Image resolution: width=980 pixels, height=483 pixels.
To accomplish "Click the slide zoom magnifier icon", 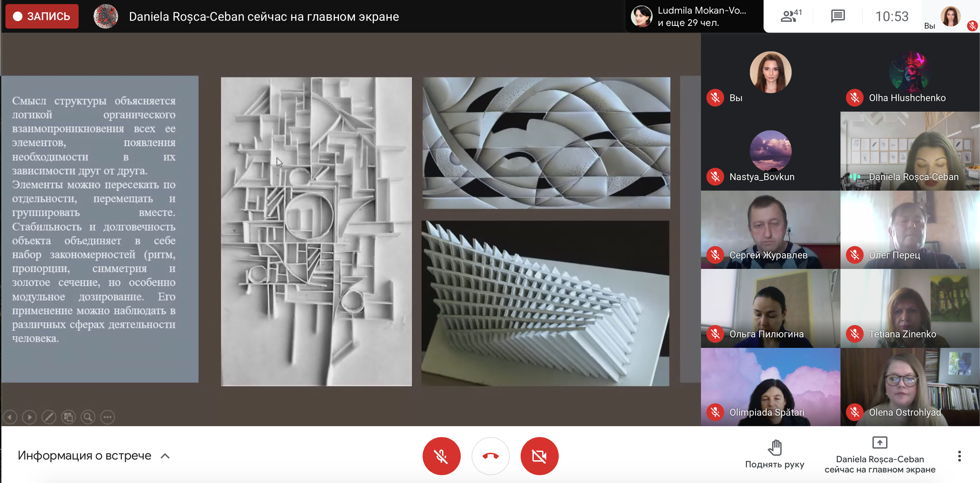I will [x=88, y=417].
